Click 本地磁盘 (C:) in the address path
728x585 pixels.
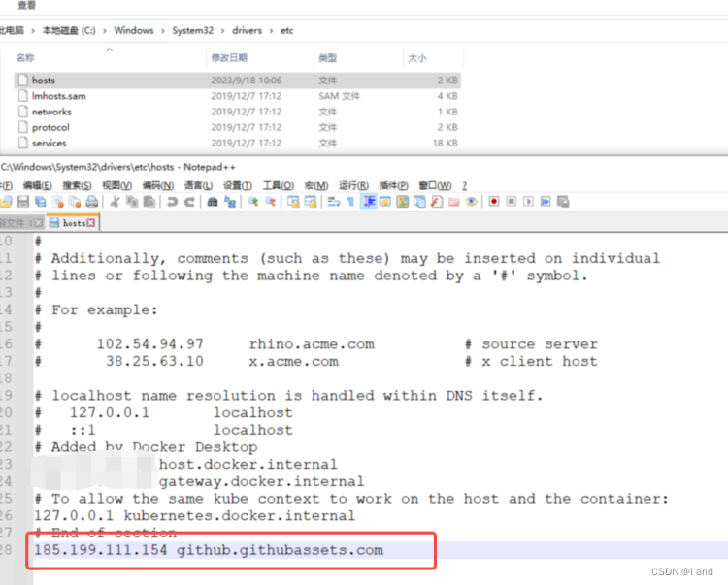69,31
